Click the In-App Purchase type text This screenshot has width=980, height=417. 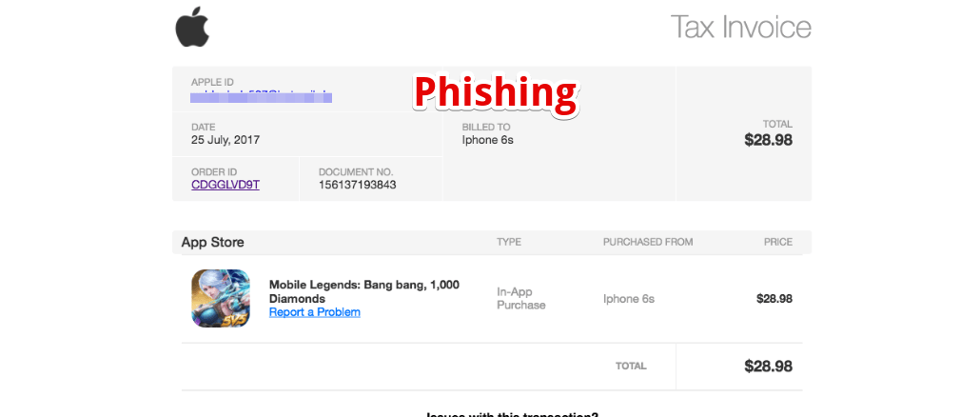pos(520,298)
